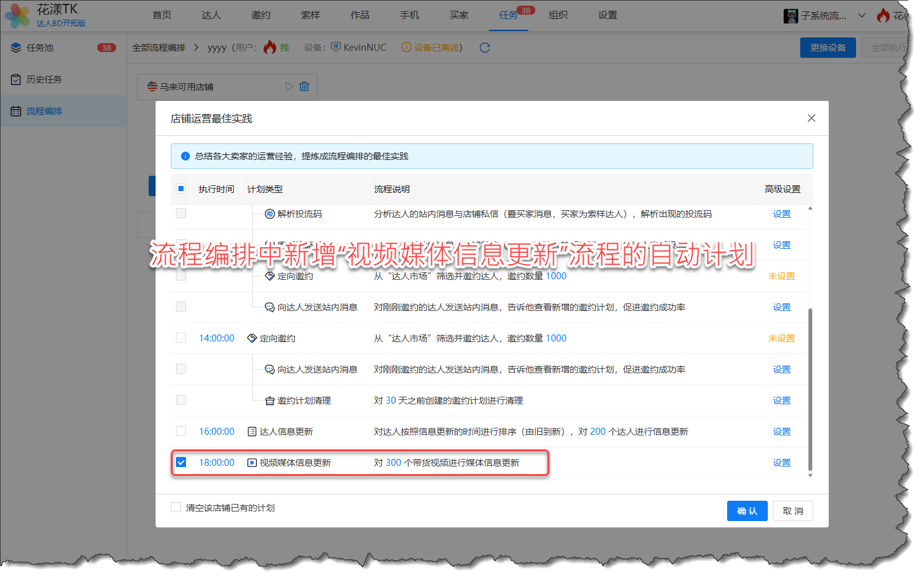Click the 任务池 sidebar layers icon
Image resolution: width=924 pixels, height=582 pixels.
[x=16, y=48]
